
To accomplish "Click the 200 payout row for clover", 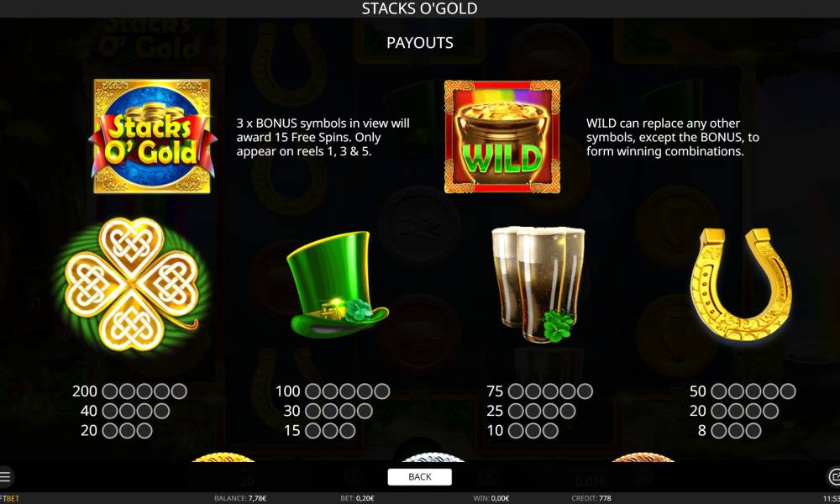I will coord(129,391).
